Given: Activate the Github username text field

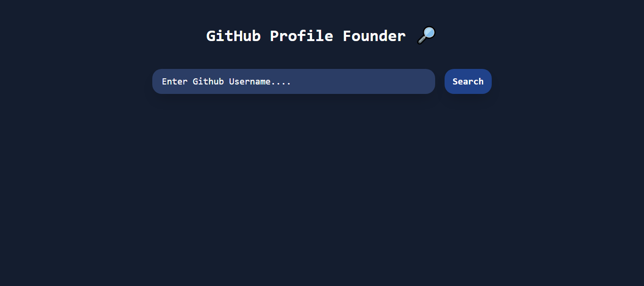Looking at the screenshot, I should 293,81.
